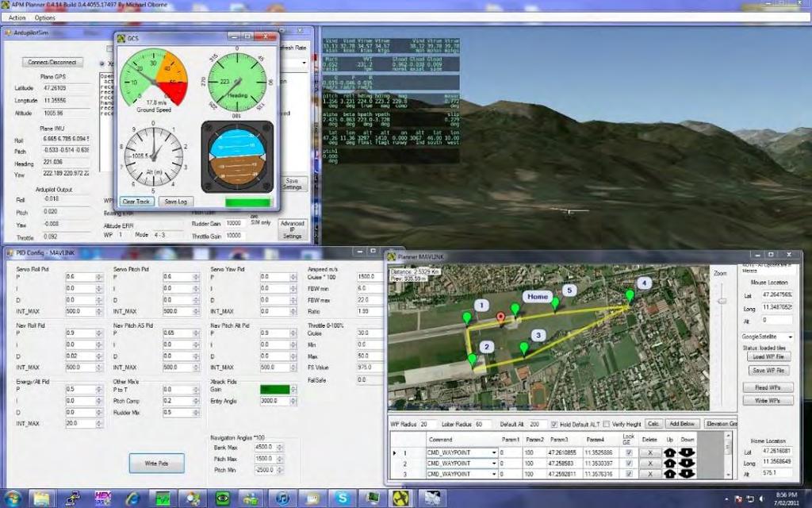Click the WP Radius input field
Screen dimensions: 812x508
pyautogui.click(x=427, y=425)
